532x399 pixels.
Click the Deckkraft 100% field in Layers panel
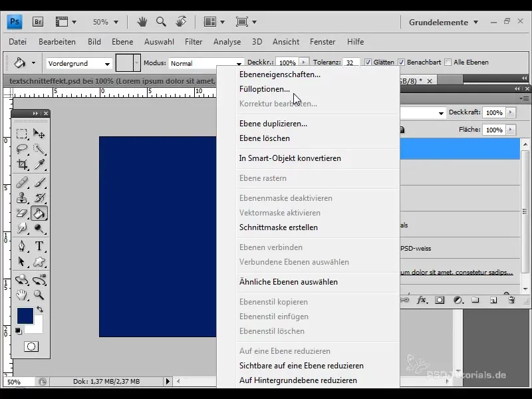[x=494, y=112]
